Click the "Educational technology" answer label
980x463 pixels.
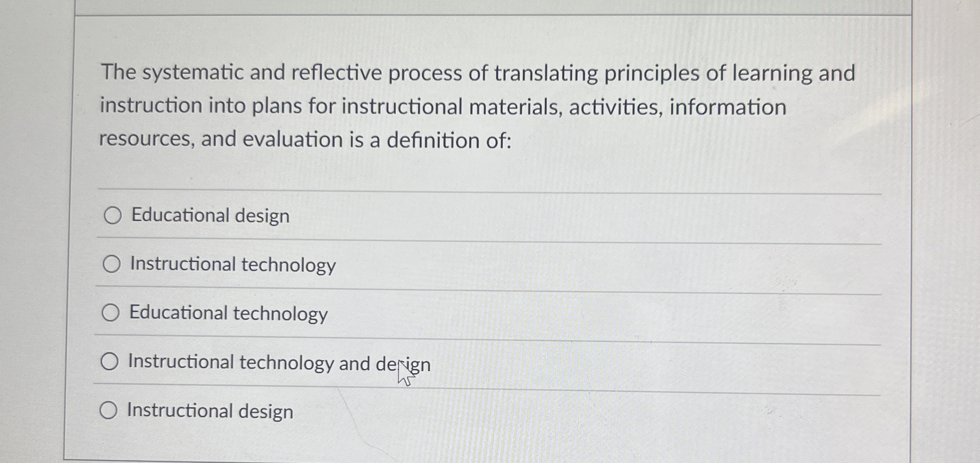(228, 314)
